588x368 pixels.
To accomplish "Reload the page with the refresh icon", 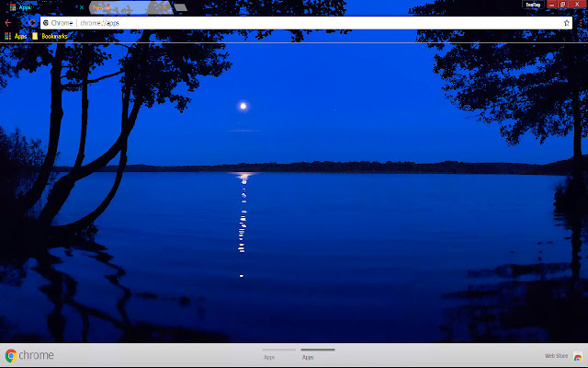I will point(32,23).
